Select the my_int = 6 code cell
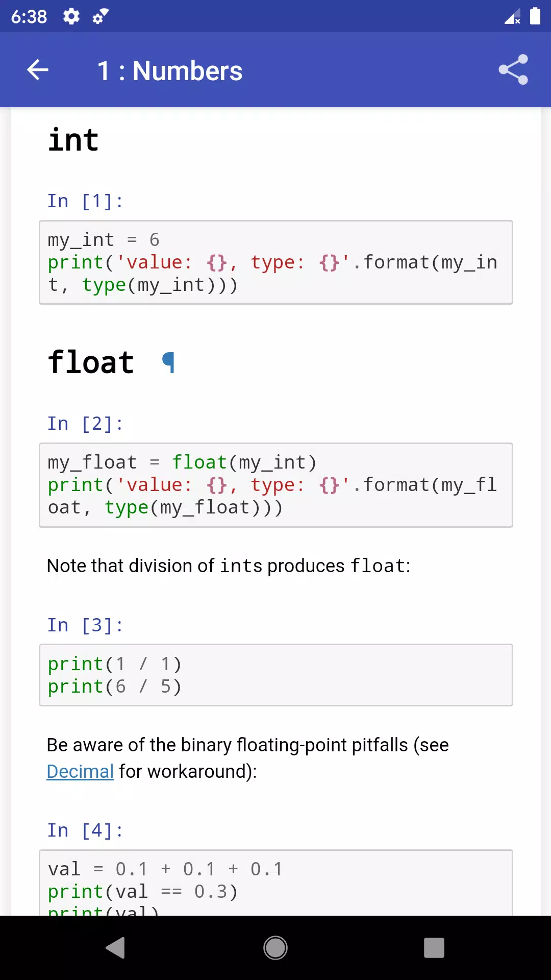The height and width of the screenshot is (980, 551). click(x=276, y=262)
